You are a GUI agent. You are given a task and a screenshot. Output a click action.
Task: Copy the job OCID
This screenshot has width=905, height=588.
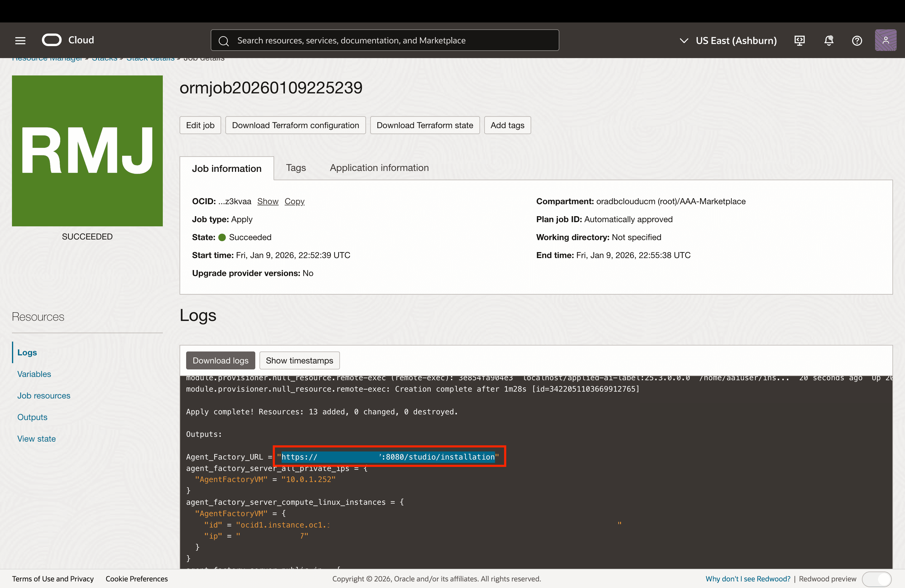pos(294,201)
